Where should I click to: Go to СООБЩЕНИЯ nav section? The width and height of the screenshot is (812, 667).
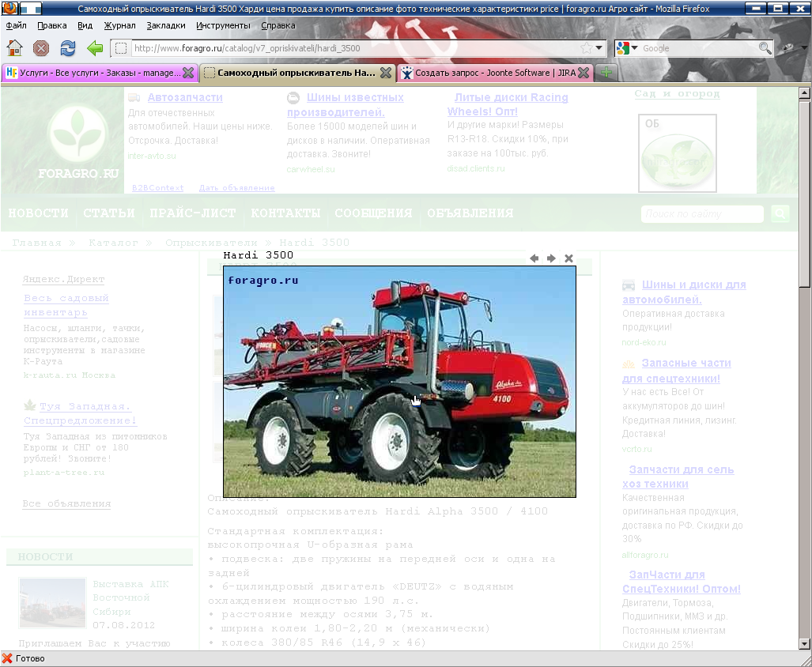(x=373, y=213)
